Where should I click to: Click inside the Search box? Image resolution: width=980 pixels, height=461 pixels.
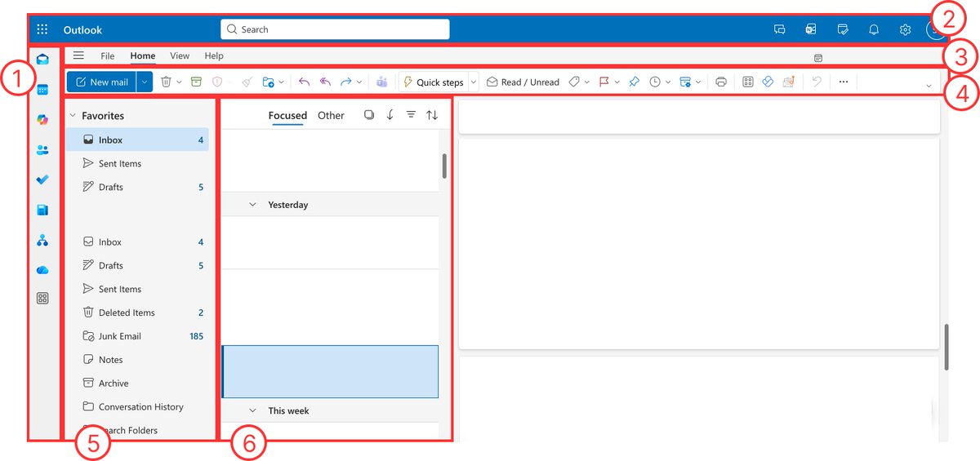tap(335, 29)
